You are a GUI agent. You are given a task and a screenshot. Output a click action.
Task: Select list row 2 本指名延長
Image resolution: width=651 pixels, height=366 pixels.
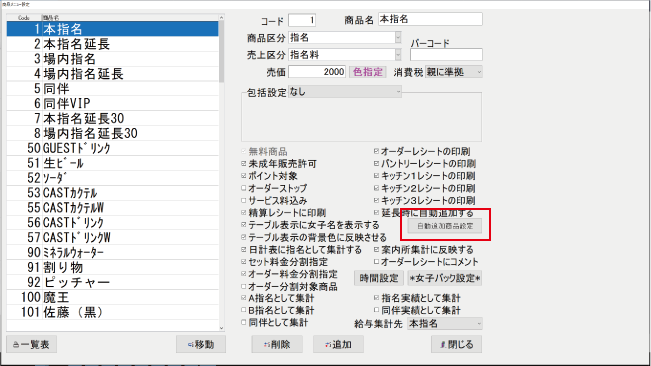click(x=113, y=44)
